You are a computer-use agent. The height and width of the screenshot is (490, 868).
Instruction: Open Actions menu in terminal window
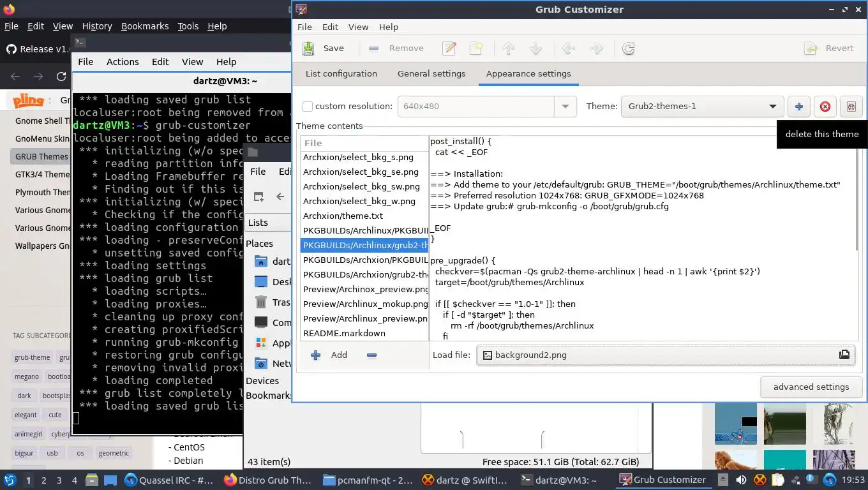123,62
